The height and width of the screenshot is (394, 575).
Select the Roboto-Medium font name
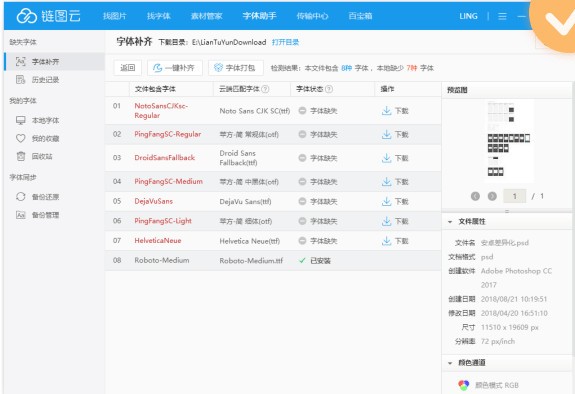162,260
